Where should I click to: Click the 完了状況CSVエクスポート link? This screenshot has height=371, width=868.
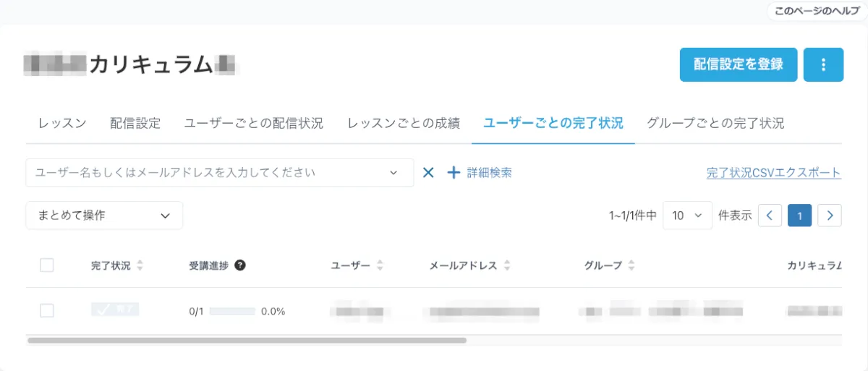click(773, 173)
